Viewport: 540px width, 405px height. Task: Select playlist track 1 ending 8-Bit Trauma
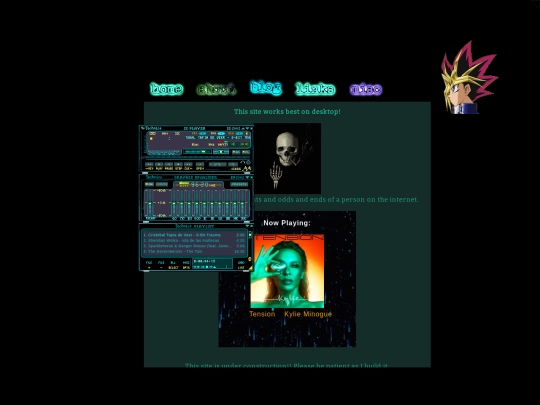[x=194, y=235]
